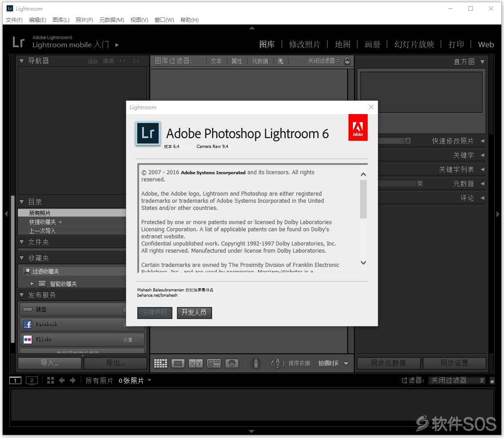Viewport: 504px width, 438px height.
Task: Open filmstrip filter preset dropdown
Action: point(457,381)
